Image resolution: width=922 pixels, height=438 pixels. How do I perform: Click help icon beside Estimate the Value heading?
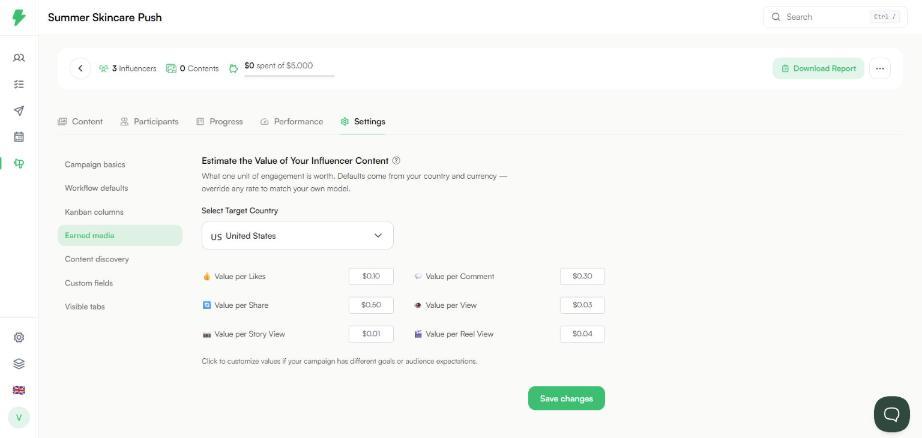pos(396,161)
